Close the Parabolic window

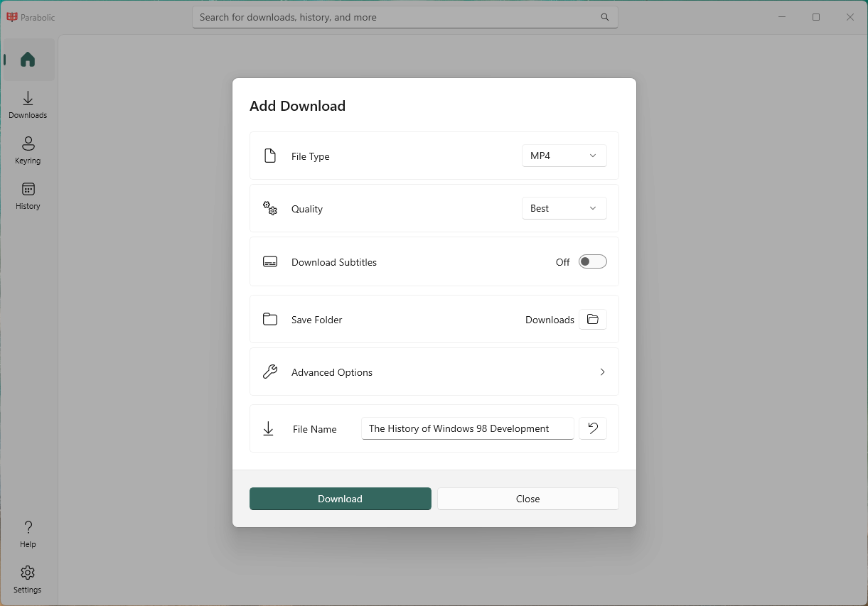tap(850, 17)
